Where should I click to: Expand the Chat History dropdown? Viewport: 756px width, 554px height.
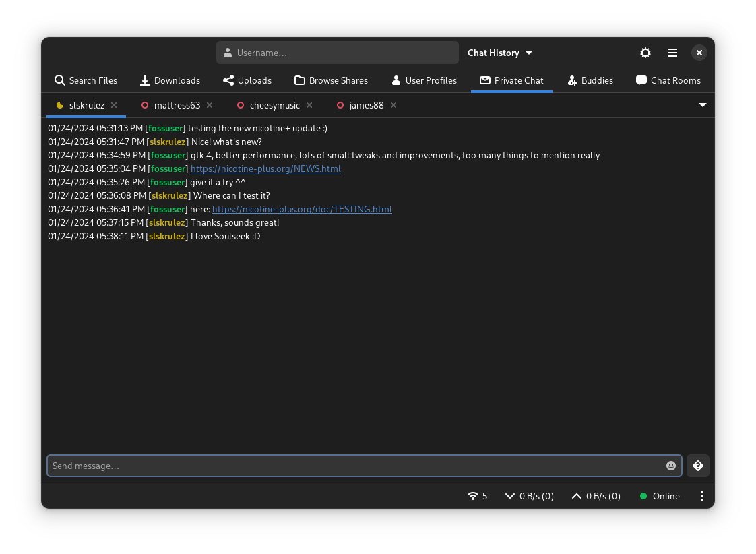coord(500,53)
